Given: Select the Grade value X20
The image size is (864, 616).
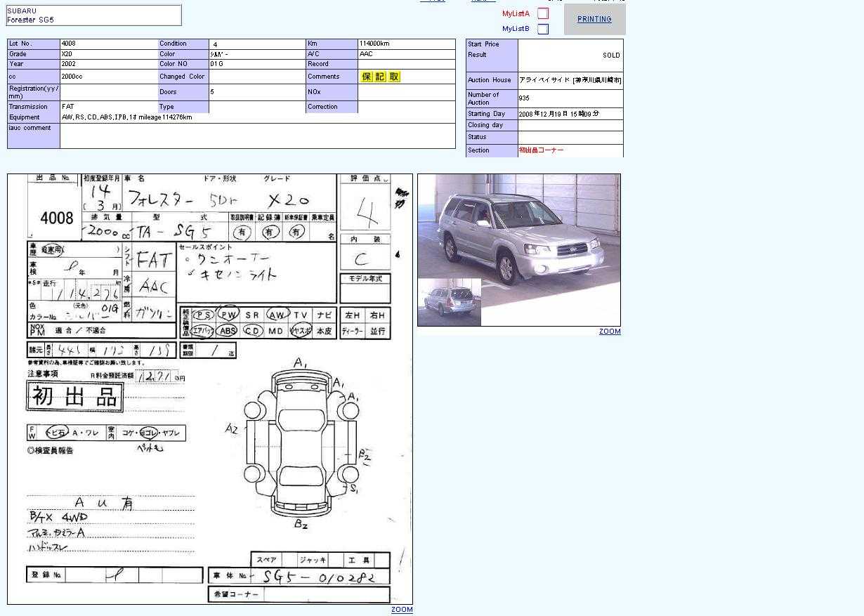Looking at the screenshot, I should click(67, 54).
